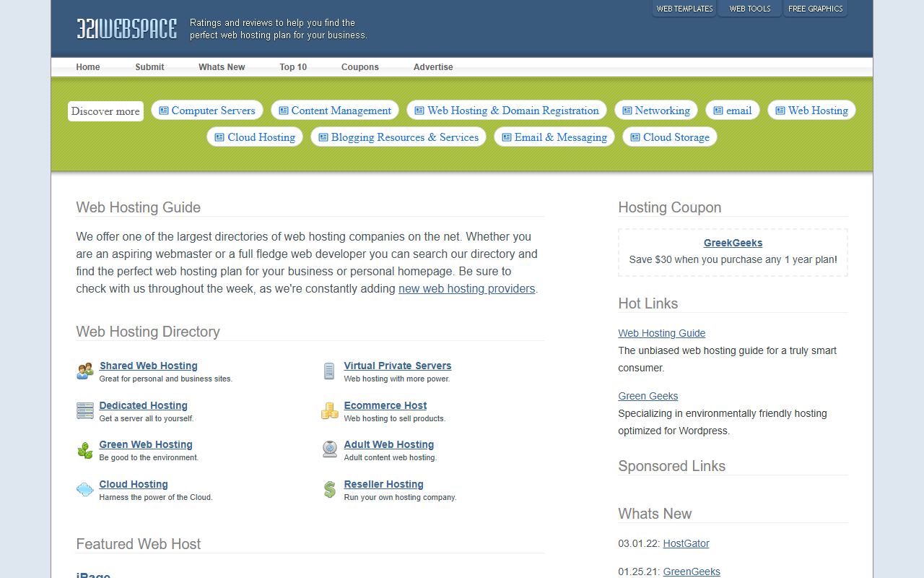Click the Dedicated Hosting server rack icon

tap(85, 411)
